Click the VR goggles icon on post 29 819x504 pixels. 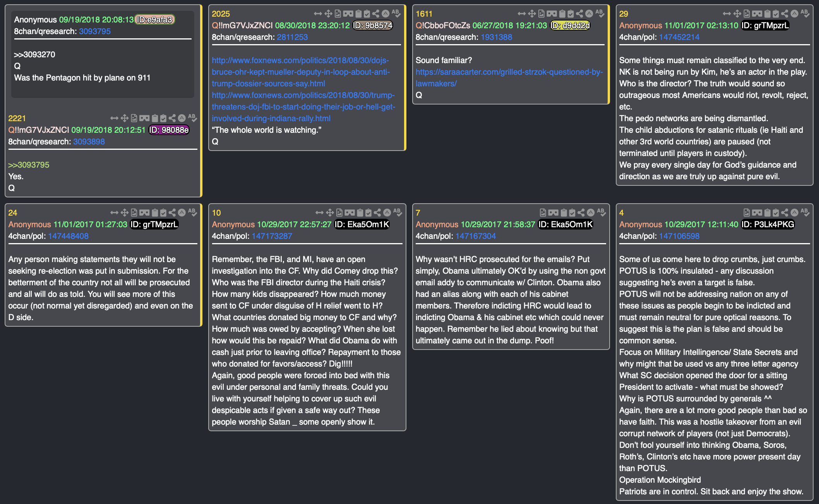click(x=757, y=14)
